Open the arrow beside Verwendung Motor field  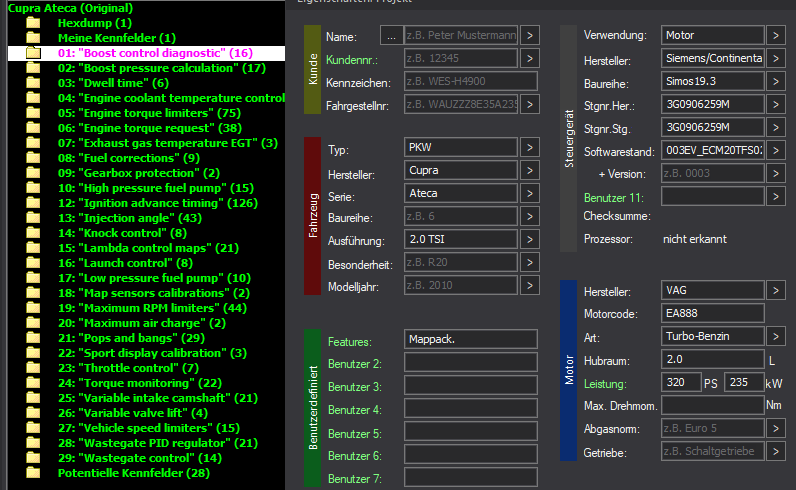[776, 36]
